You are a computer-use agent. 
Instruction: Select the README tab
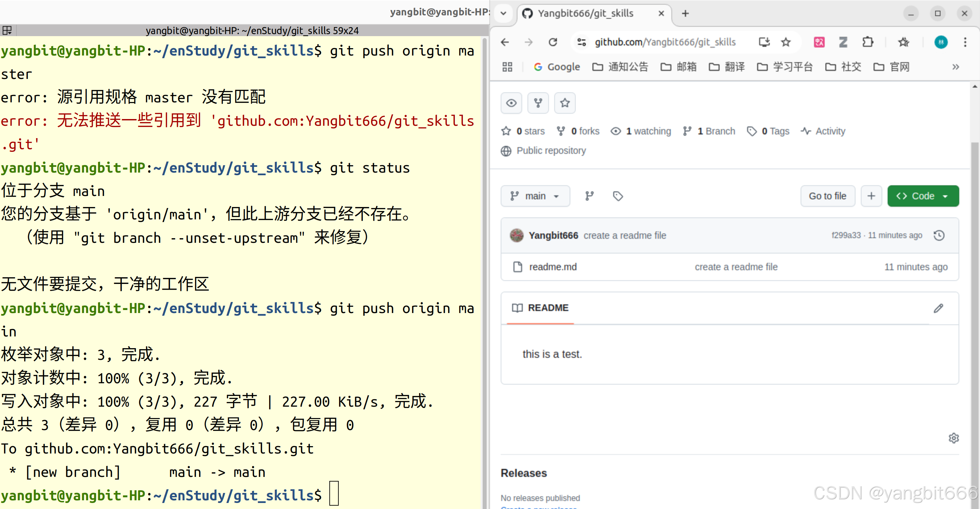(540, 308)
